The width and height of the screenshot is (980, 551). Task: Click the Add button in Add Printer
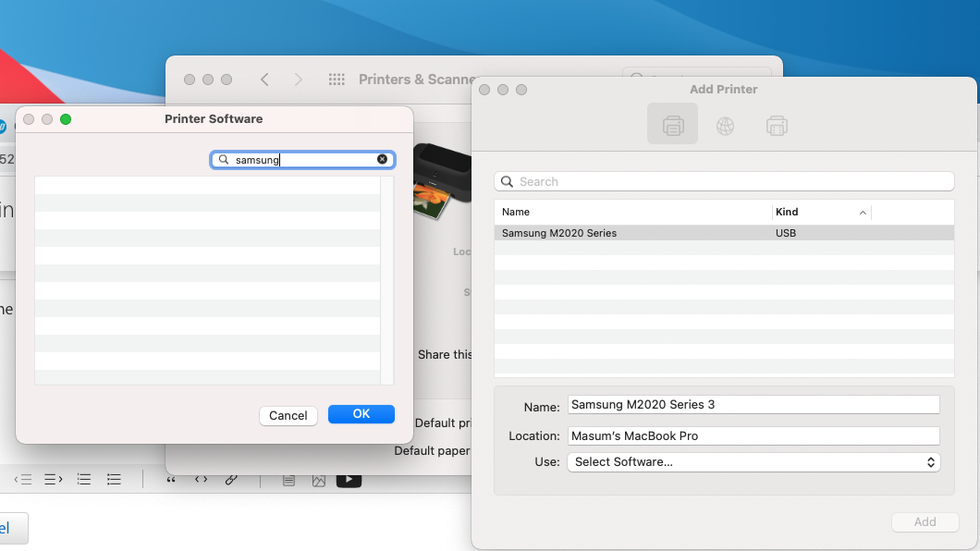click(x=925, y=522)
